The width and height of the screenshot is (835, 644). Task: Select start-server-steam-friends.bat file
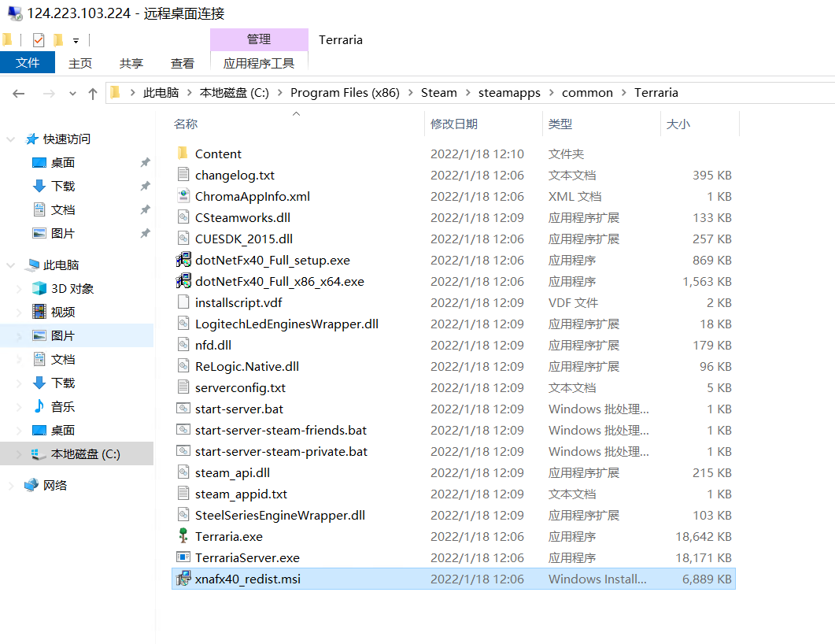click(453, 430)
